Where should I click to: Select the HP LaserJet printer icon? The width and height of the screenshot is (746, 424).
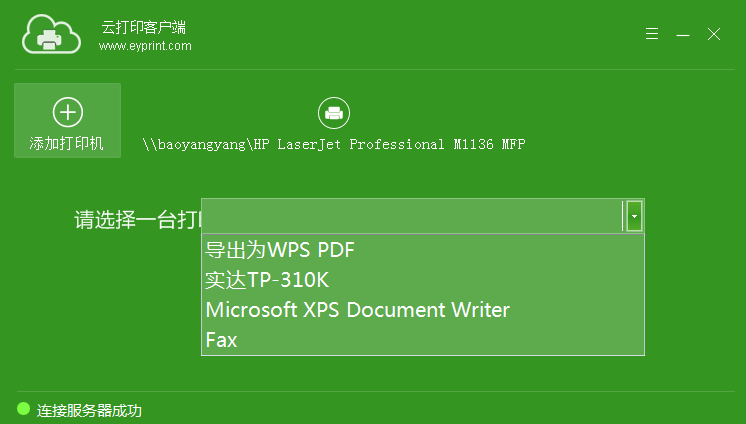pyautogui.click(x=333, y=113)
